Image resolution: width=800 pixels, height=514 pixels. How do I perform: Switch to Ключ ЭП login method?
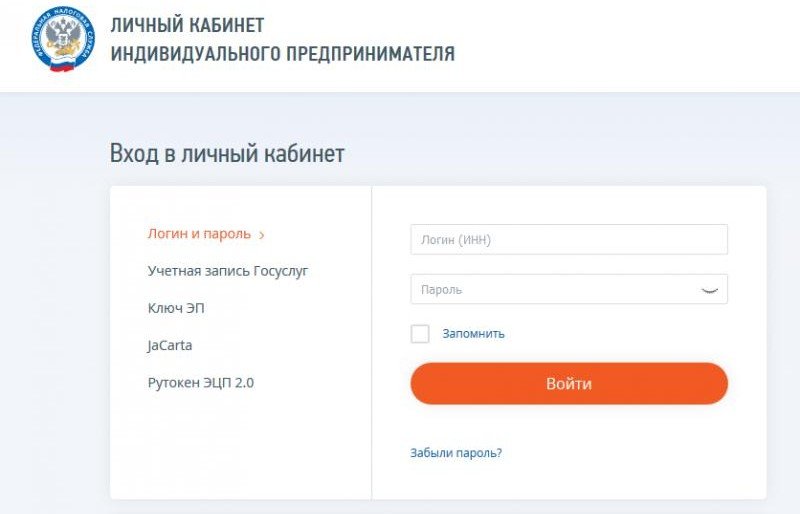click(177, 308)
